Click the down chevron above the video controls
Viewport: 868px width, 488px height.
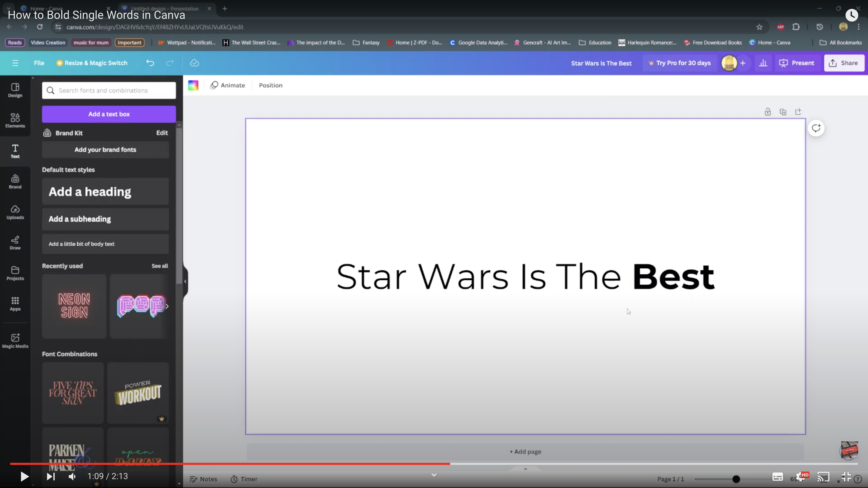pos(434,475)
